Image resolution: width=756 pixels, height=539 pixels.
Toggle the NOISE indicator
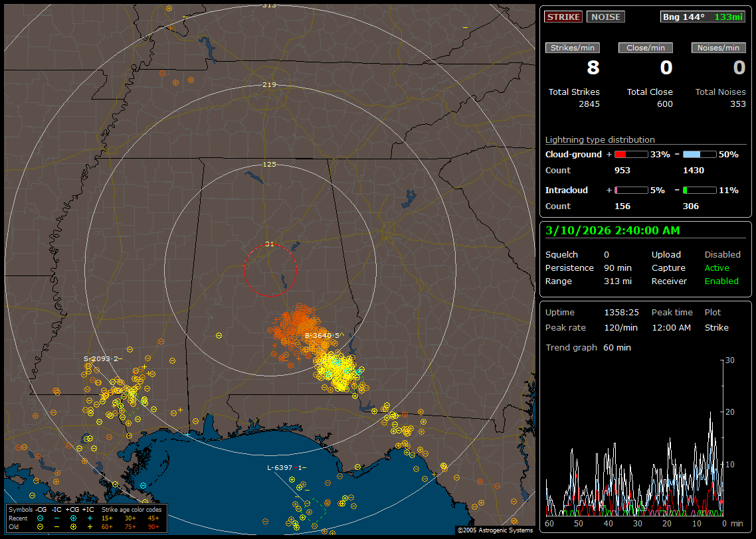605,17
